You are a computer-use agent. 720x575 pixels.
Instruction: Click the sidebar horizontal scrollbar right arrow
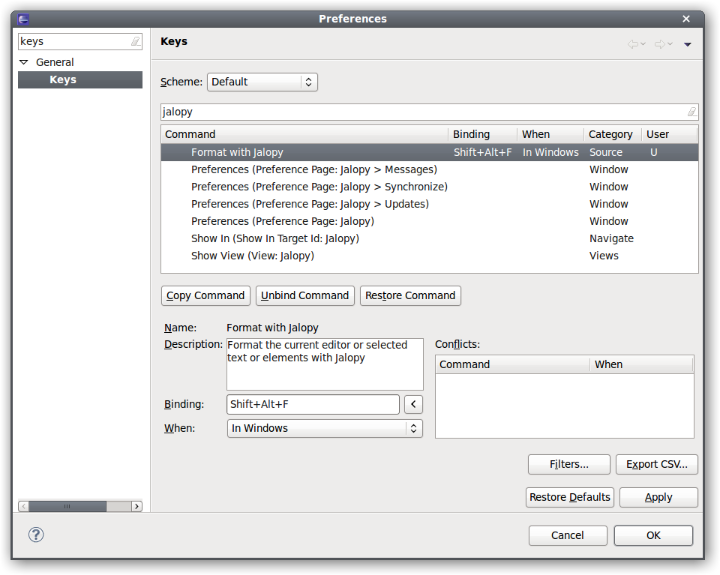click(x=137, y=506)
